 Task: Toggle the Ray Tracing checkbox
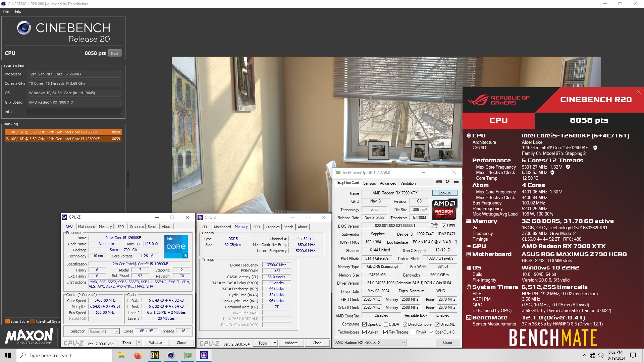pyautogui.click(x=386, y=332)
